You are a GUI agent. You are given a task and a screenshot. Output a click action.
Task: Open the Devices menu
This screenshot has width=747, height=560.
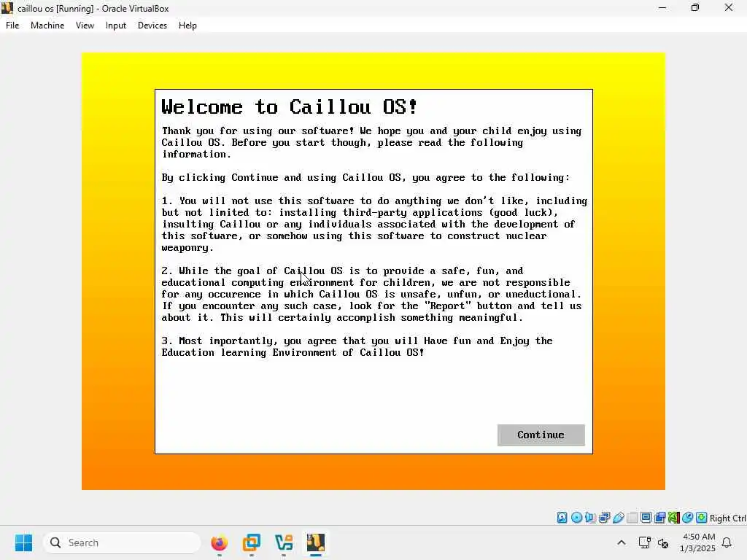[152, 26]
